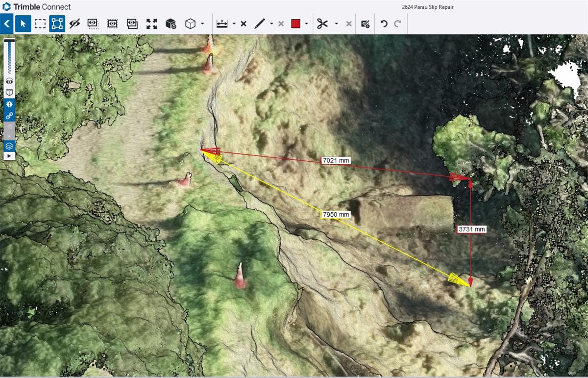The image size is (588, 378).
Task: Zoom to fit with four-arrows icon
Action: coord(151,24)
